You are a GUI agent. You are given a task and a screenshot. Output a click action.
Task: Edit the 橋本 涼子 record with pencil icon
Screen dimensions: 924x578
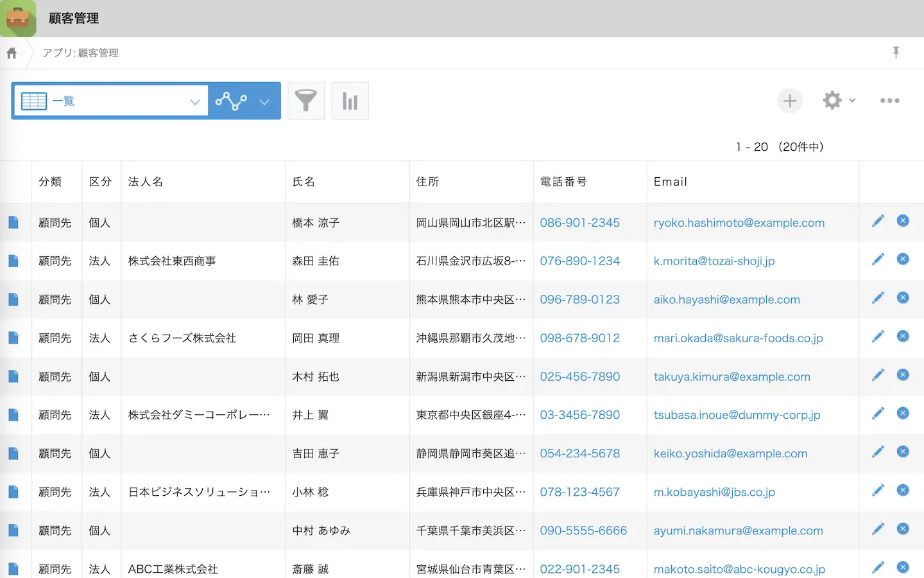coord(878,222)
